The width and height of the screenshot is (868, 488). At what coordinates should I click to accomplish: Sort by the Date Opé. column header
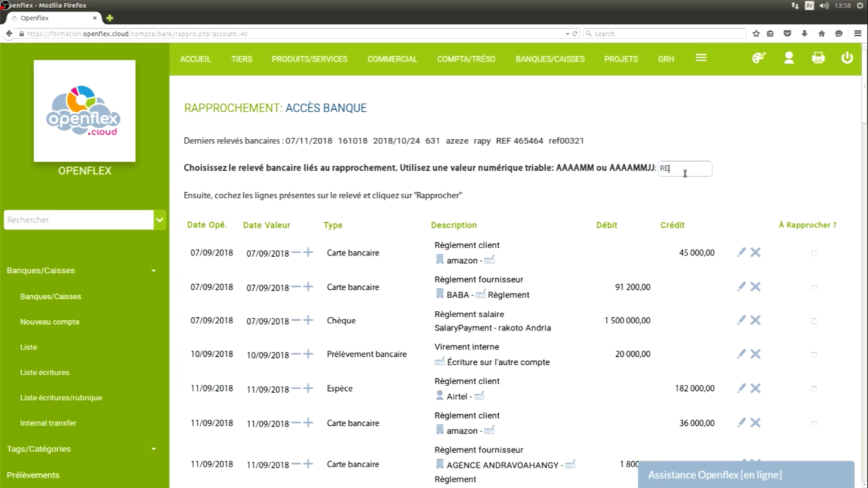(207, 225)
